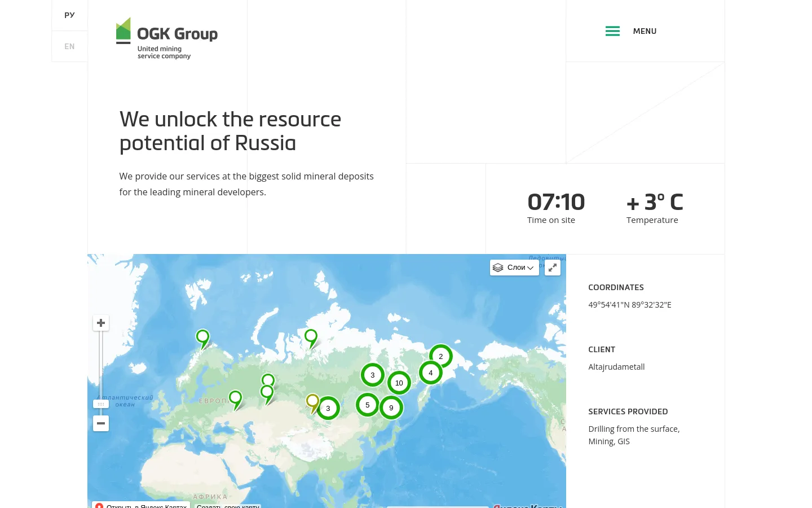This screenshot has height=508, width=812.
Task: Open the hamburger MENU icon
Action: click(x=612, y=31)
